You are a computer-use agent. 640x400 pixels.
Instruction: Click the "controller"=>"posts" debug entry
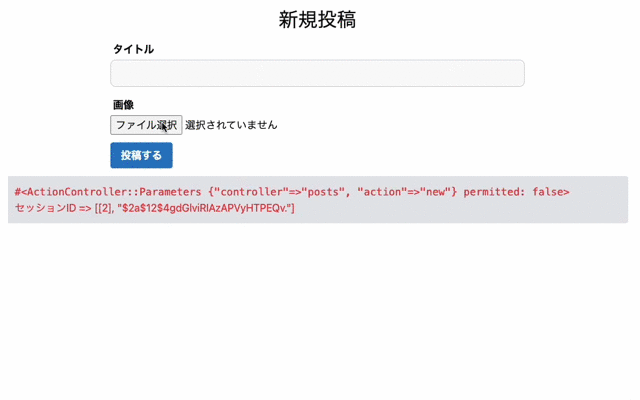click(279, 192)
